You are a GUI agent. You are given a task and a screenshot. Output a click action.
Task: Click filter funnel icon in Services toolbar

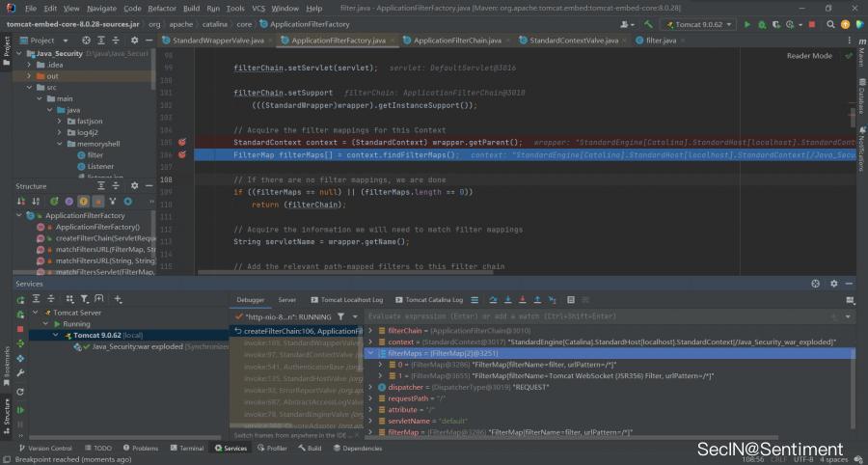(84, 299)
